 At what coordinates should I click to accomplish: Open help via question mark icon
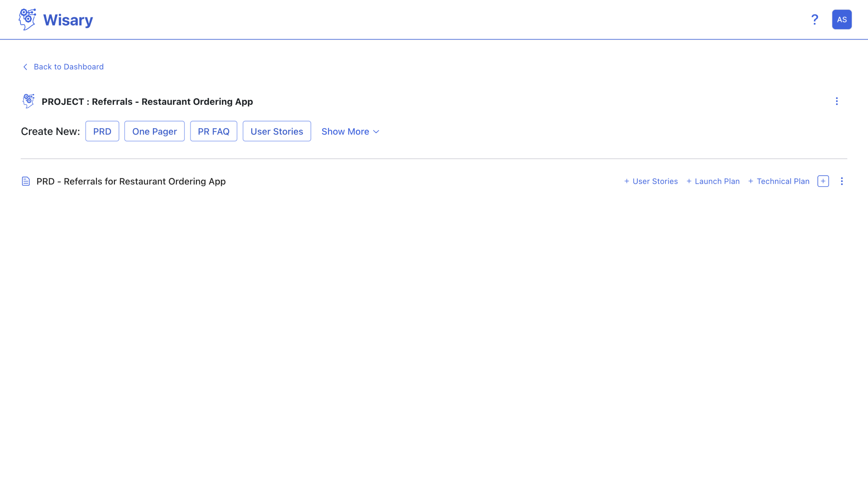814,20
